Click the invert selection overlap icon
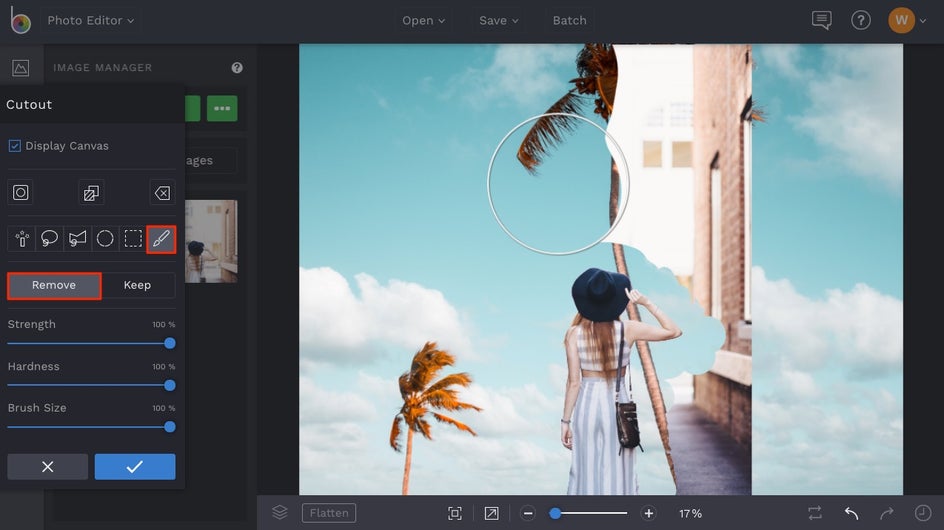 (91, 193)
